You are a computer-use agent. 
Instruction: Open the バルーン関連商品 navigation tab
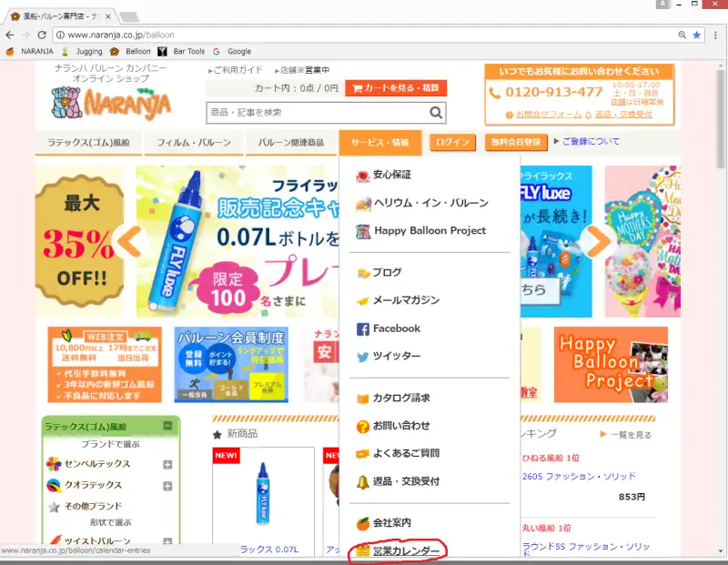click(290, 143)
